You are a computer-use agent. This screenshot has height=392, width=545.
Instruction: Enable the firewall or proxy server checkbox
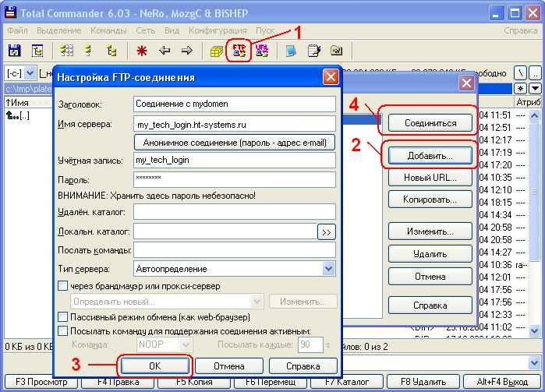63,286
